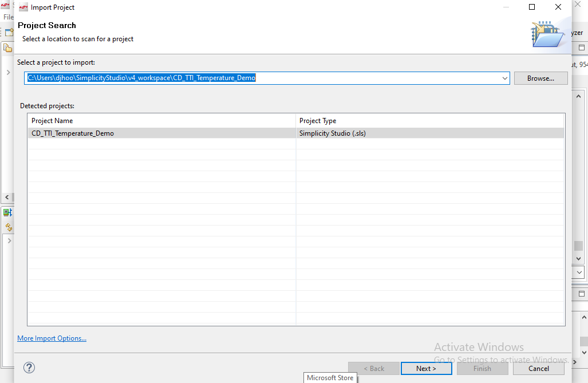Open More Import Options link
Screen dimensions: 588x383
point(52,338)
